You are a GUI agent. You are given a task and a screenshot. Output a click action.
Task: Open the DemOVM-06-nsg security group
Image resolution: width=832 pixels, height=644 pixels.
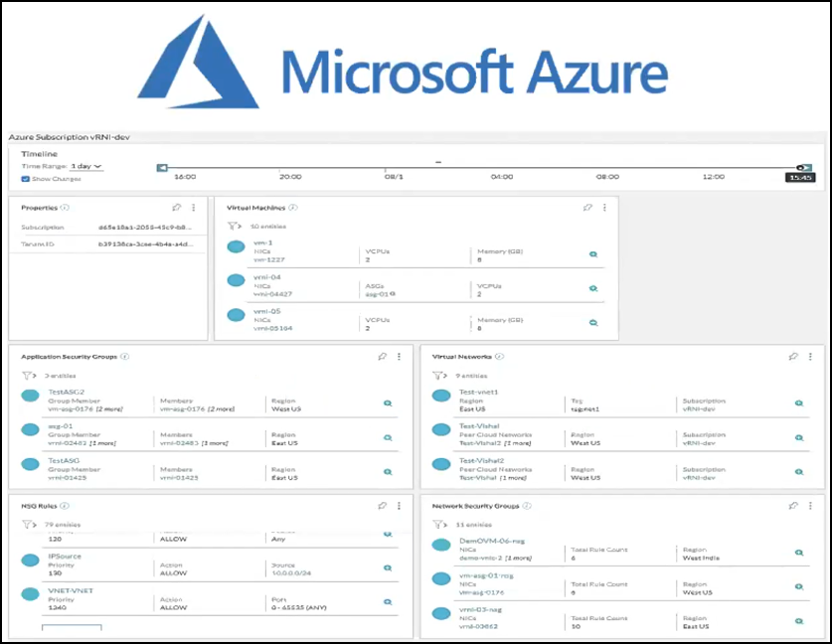pyautogui.click(x=492, y=541)
